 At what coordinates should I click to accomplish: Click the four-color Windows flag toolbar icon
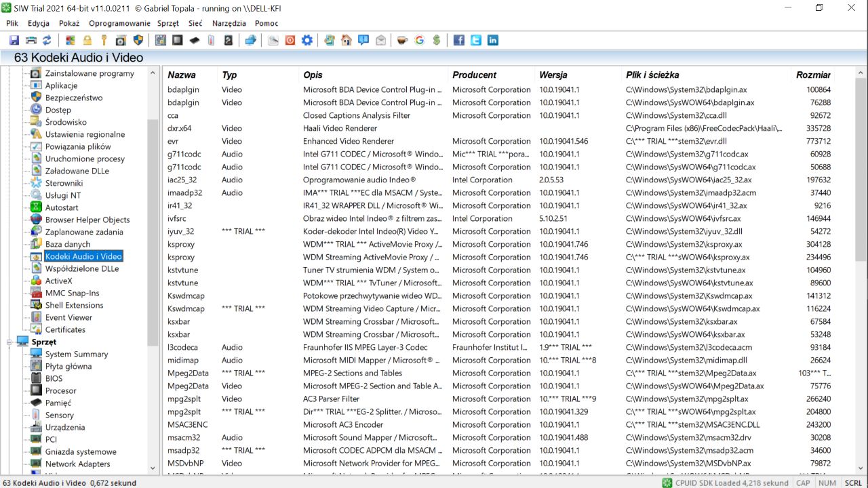(71, 41)
